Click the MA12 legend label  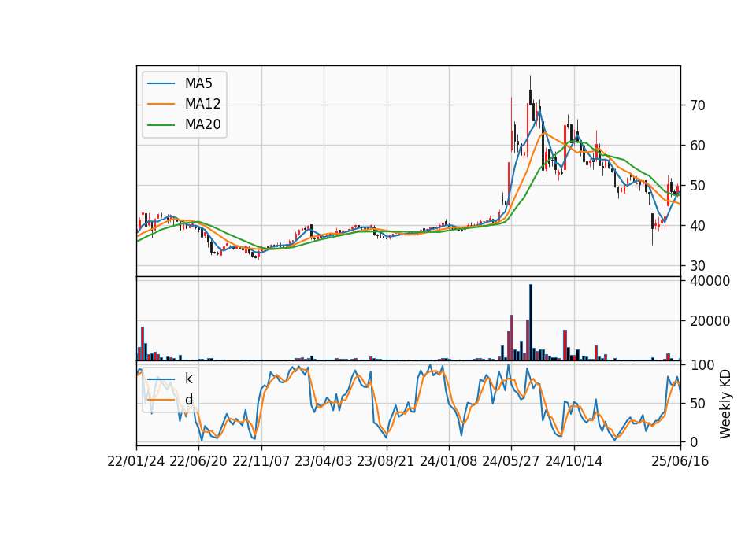tap(202, 104)
